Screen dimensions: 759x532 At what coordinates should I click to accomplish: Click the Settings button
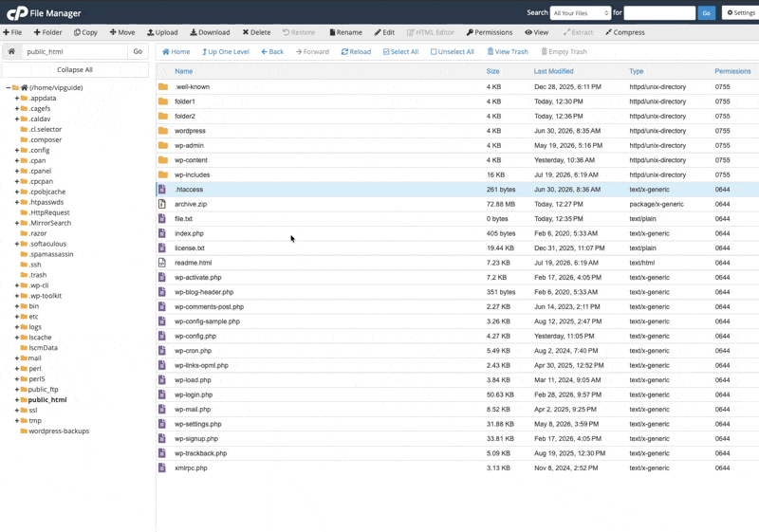click(741, 13)
